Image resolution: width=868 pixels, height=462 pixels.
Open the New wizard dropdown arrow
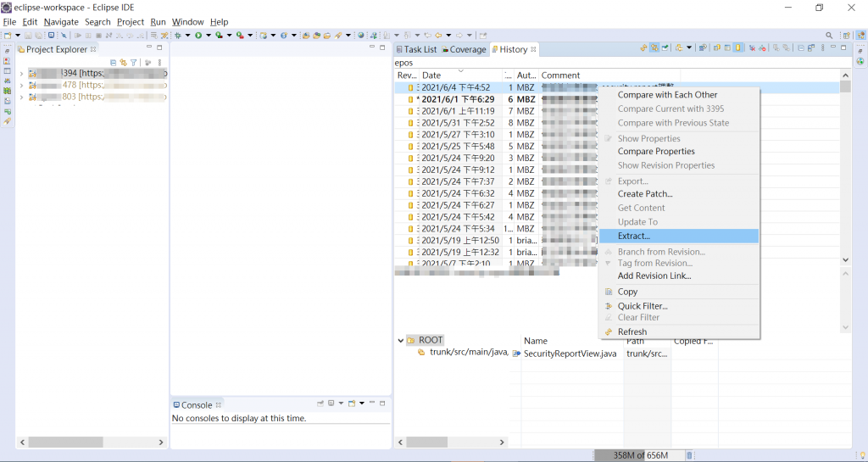(18, 36)
